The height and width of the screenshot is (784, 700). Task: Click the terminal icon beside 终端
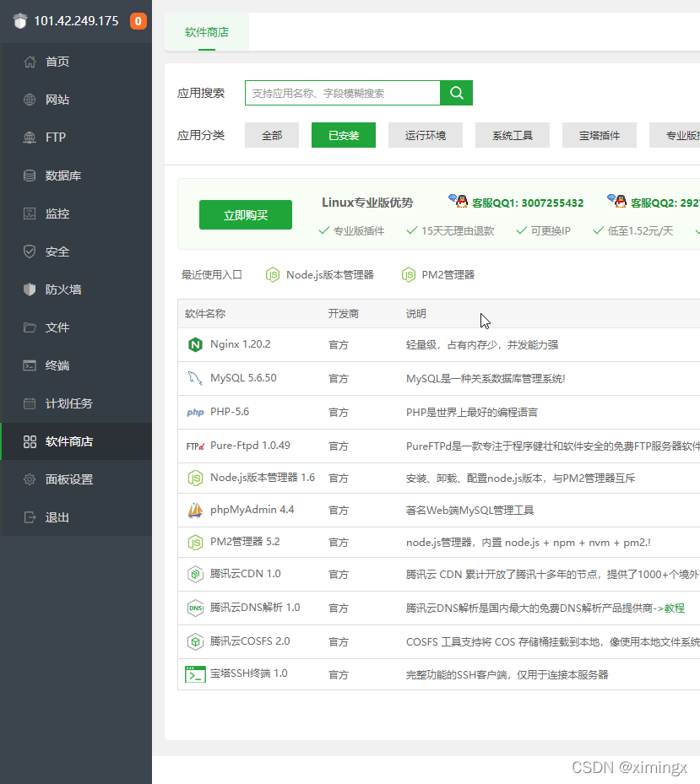[30, 365]
